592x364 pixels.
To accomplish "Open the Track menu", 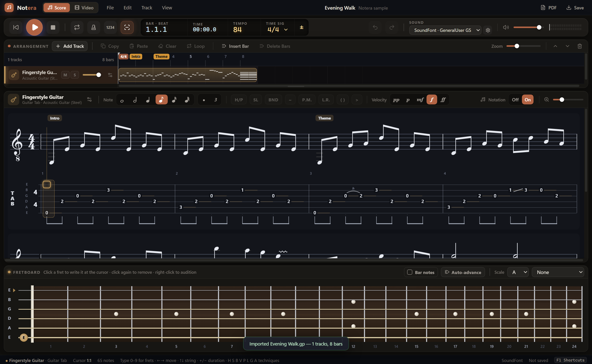I will (x=147, y=8).
